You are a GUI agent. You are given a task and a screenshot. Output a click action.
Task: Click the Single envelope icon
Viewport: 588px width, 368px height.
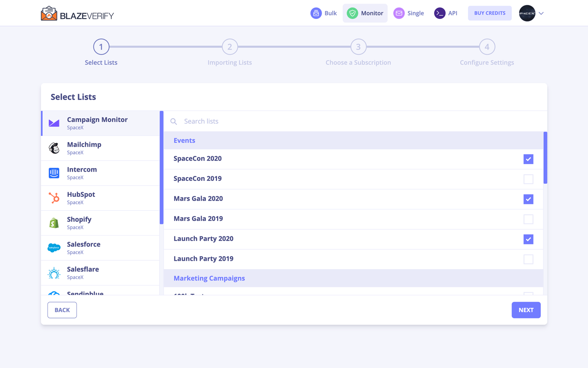[399, 13]
